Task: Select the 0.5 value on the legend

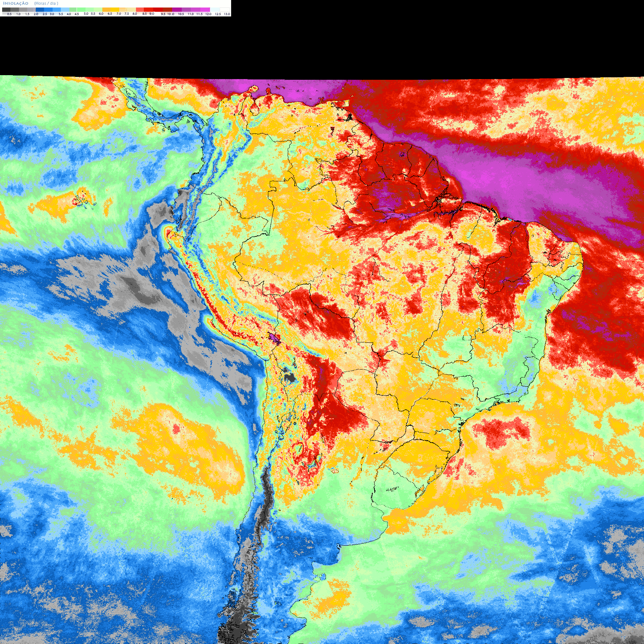Action: 9,14
